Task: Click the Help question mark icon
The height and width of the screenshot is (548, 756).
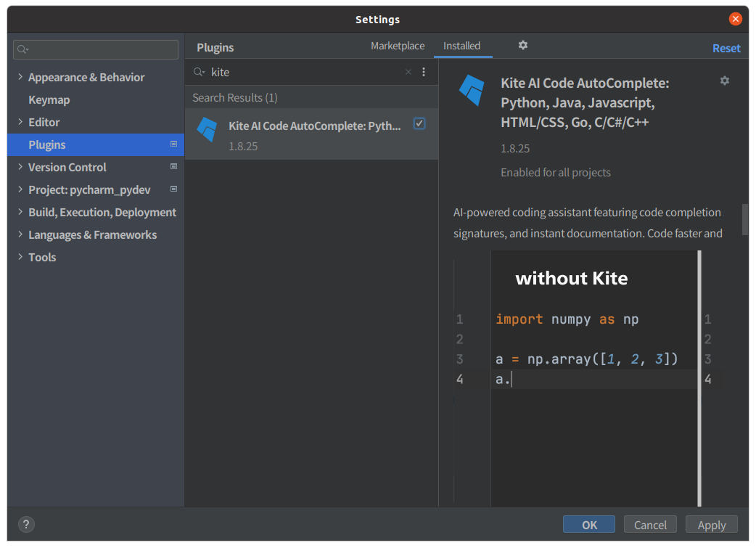Action: pyautogui.click(x=26, y=524)
